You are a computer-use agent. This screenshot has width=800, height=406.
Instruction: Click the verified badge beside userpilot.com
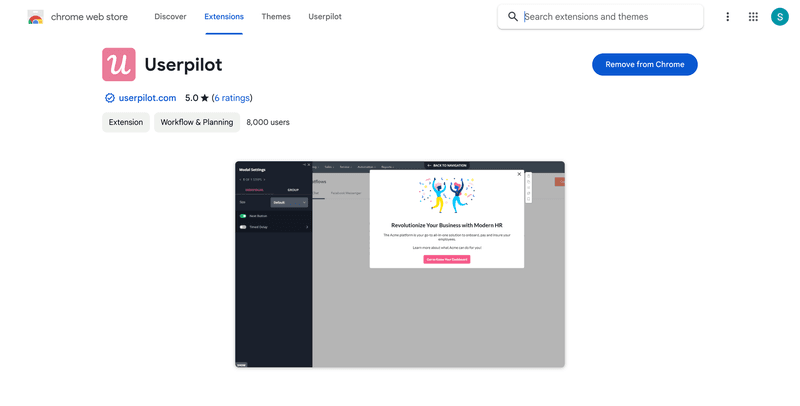click(x=110, y=98)
